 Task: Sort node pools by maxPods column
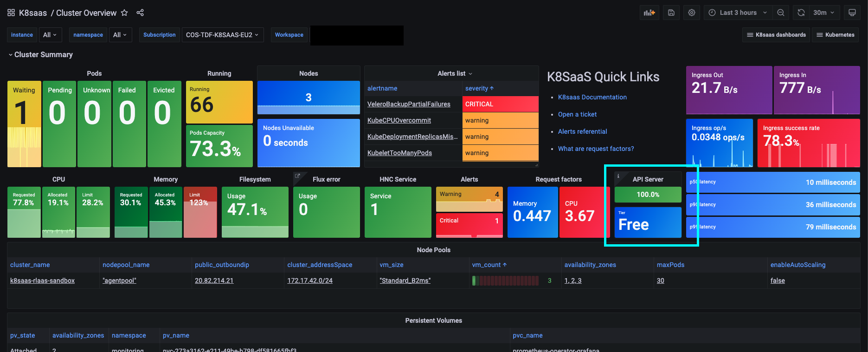click(670, 265)
